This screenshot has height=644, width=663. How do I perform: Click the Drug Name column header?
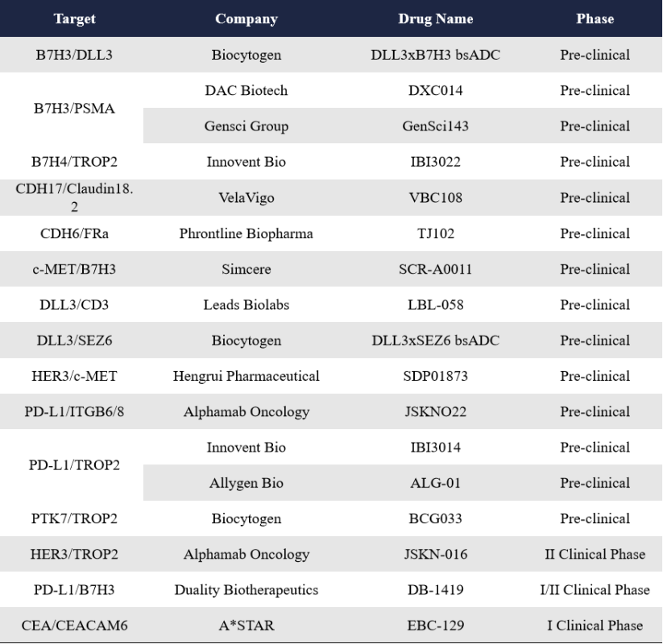tap(436, 19)
